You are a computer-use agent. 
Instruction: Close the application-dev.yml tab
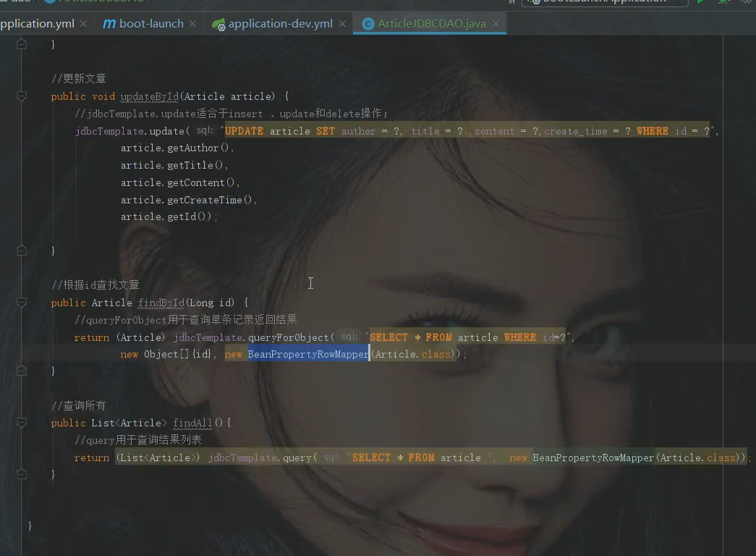point(342,24)
